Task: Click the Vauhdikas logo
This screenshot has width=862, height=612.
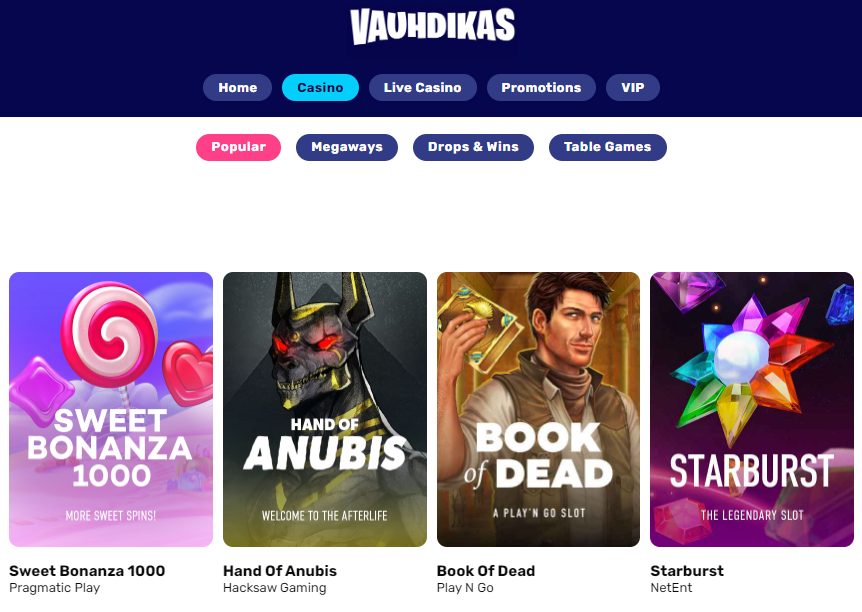Action: coord(432,26)
